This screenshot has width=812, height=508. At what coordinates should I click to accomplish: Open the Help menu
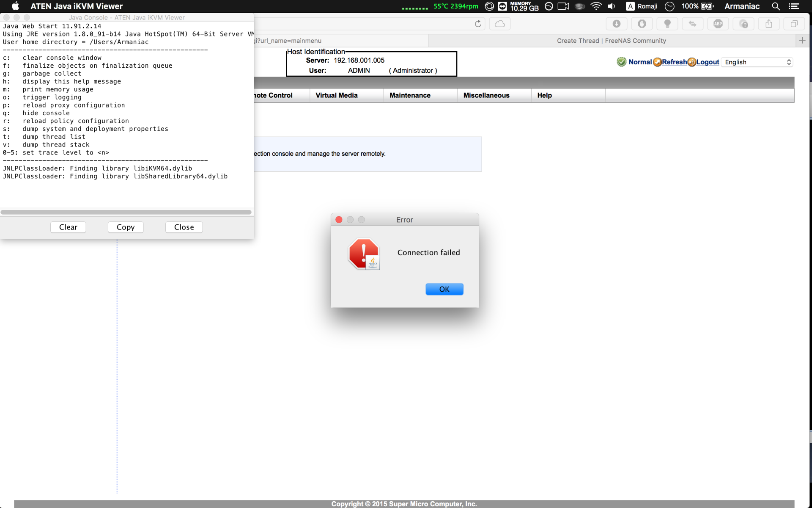[544, 95]
